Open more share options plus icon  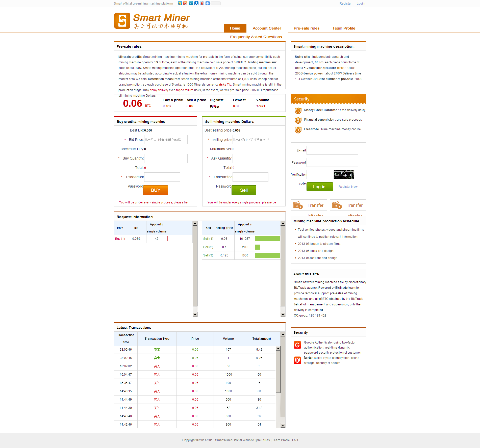(208, 3)
